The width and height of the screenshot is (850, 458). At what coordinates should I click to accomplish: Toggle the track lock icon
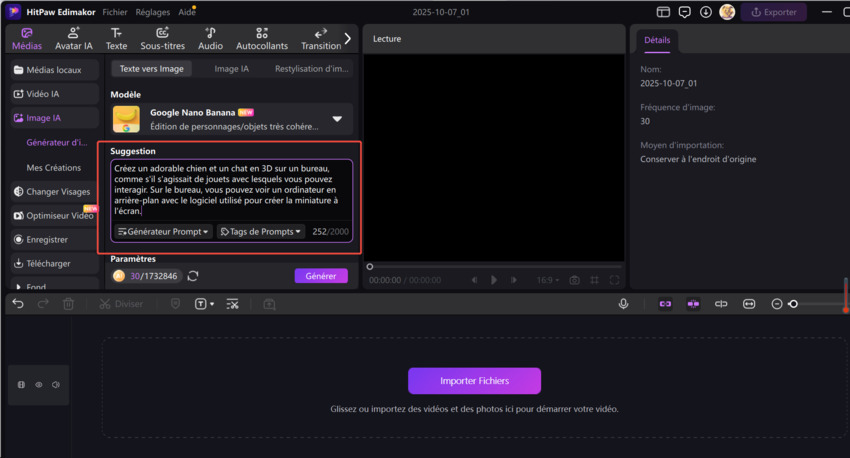coord(22,384)
